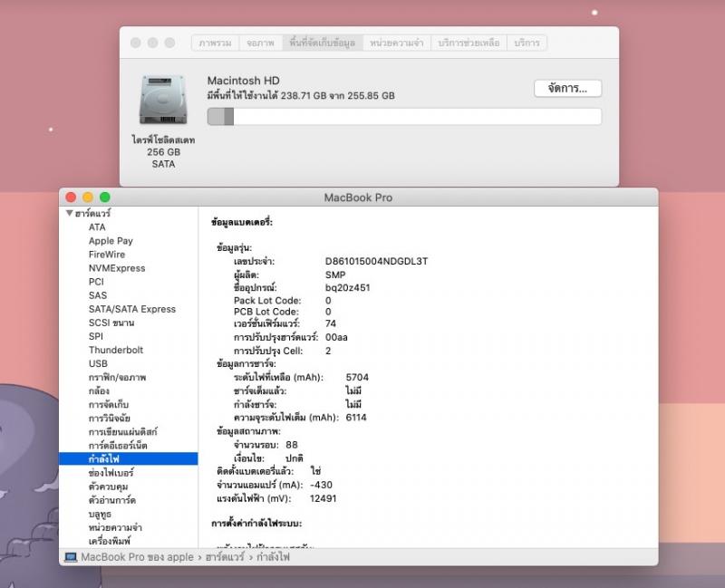
Task: Click the Macintosh HD storage usage bar
Action: [x=404, y=117]
